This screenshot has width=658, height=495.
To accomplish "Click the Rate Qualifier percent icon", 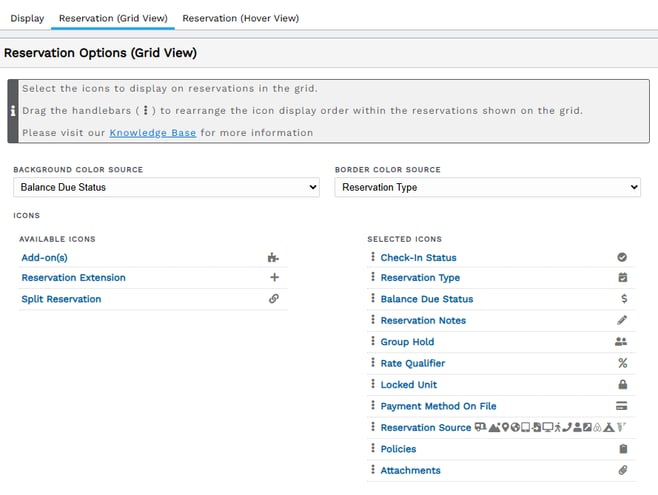I will coord(623,363).
